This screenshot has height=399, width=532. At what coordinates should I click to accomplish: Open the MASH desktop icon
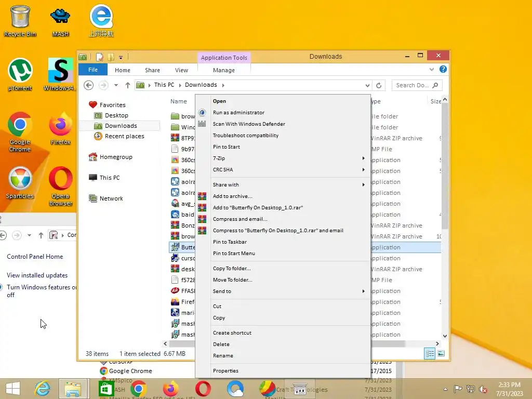tap(60, 21)
